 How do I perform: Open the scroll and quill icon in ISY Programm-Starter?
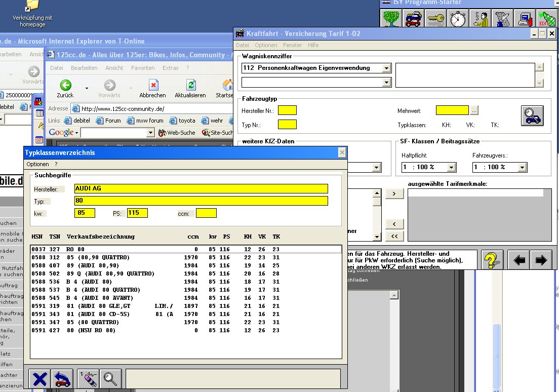pos(502,18)
